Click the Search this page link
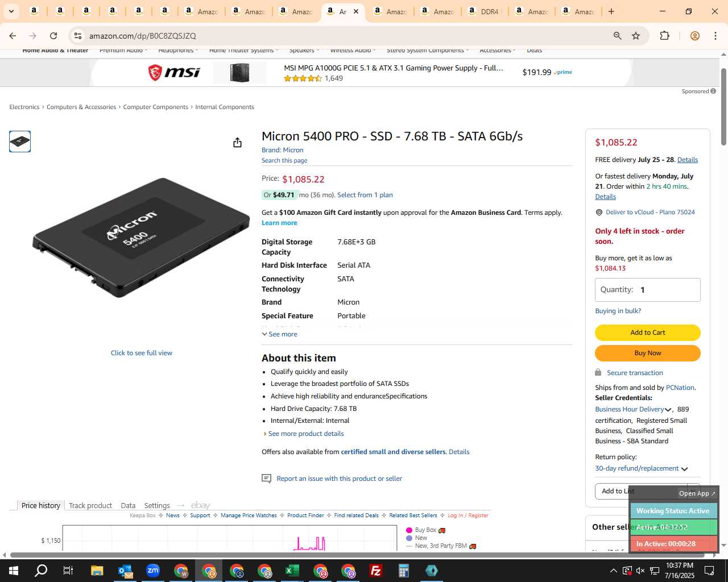The width and height of the screenshot is (728, 582). [x=284, y=160]
